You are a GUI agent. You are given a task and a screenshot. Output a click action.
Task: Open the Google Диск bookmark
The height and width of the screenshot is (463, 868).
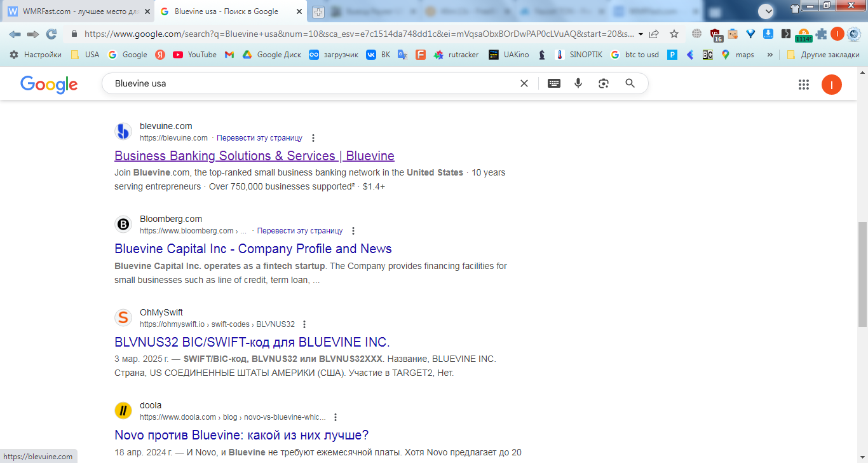click(x=272, y=55)
